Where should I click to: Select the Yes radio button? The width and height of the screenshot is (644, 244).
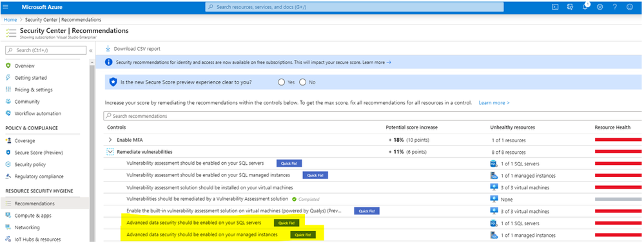click(x=281, y=82)
